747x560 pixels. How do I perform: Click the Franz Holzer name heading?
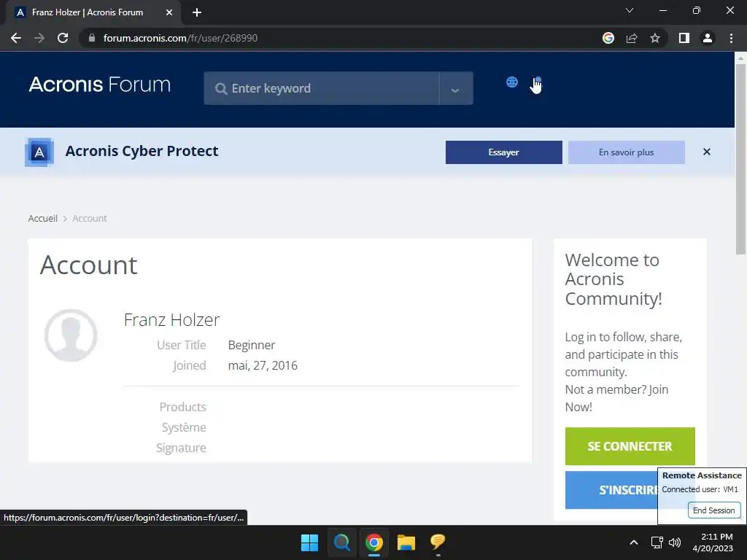171,320
